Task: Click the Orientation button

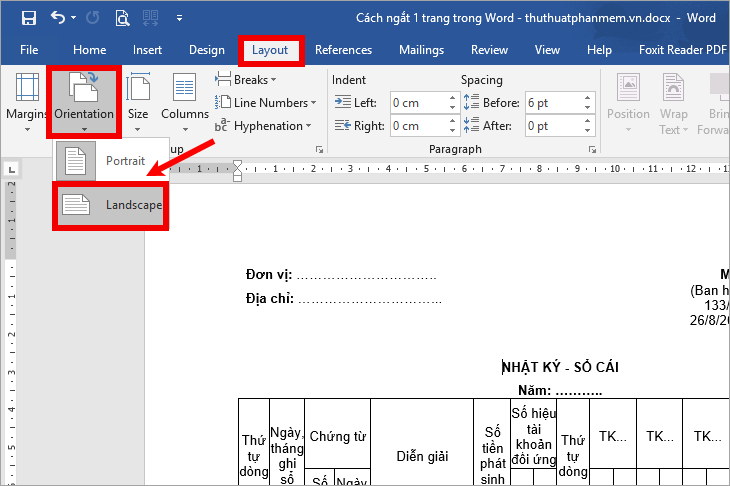Action: pos(84,102)
